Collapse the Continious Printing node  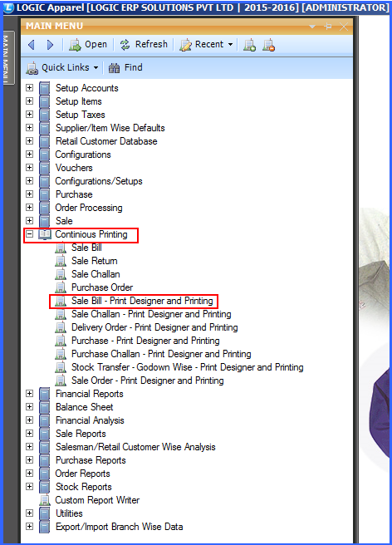point(30,234)
